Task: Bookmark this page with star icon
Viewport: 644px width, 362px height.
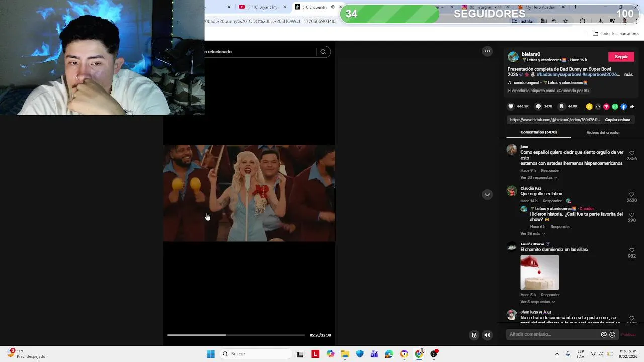Action: (x=566, y=21)
